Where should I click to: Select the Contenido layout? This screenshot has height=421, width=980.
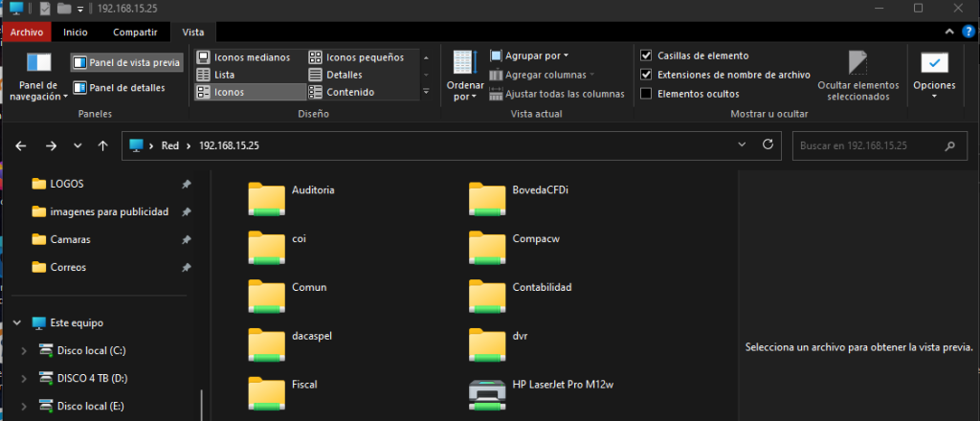coord(342,92)
